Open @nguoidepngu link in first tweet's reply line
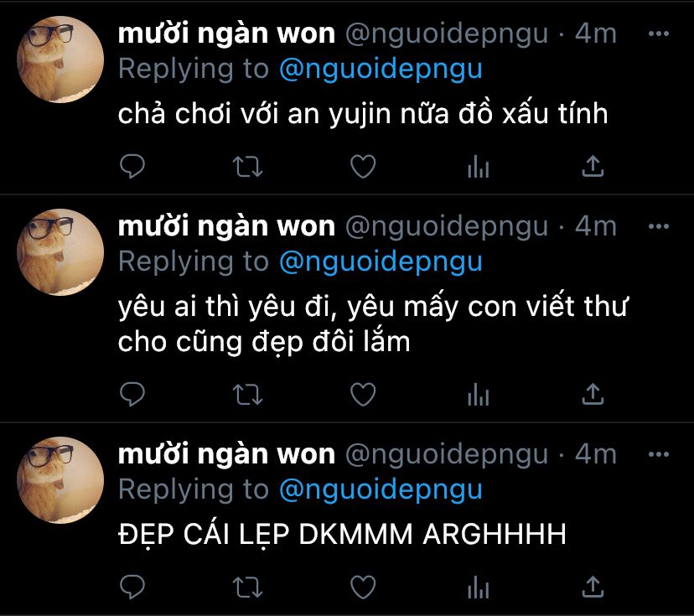Viewport: 694px width, 616px height. (381, 70)
